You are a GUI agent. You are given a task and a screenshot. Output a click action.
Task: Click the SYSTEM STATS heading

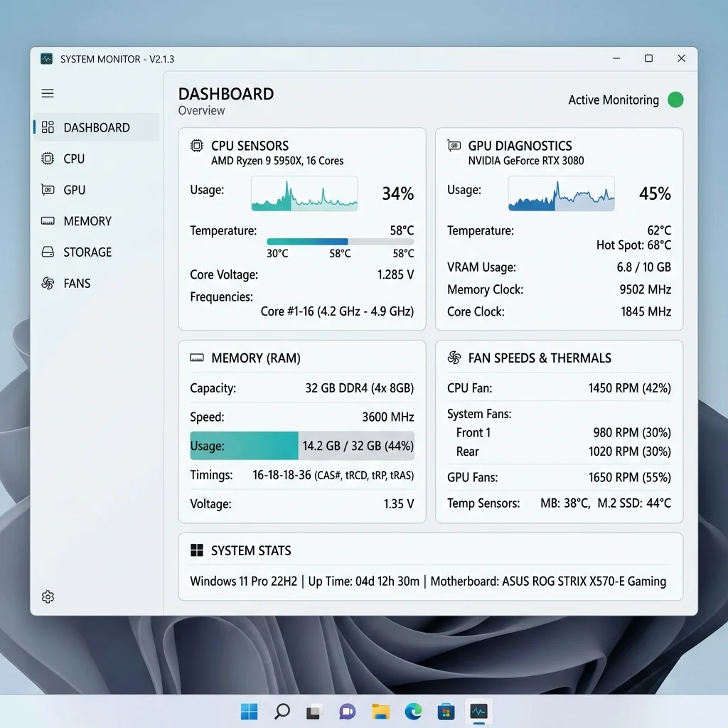[x=251, y=551]
